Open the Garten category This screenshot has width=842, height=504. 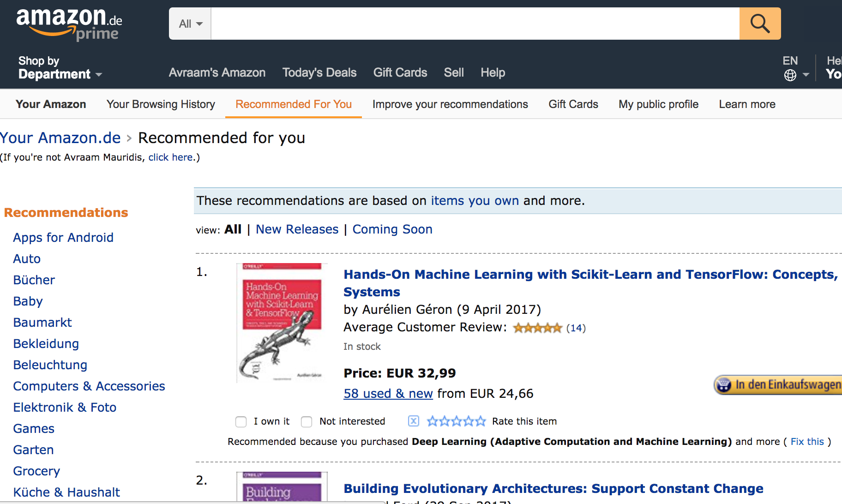click(33, 450)
